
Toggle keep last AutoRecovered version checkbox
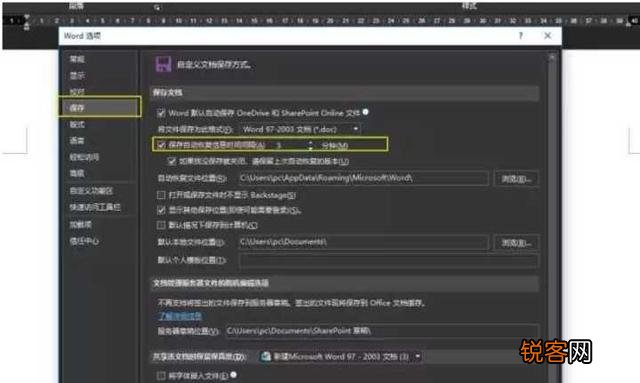click(x=172, y=161)
